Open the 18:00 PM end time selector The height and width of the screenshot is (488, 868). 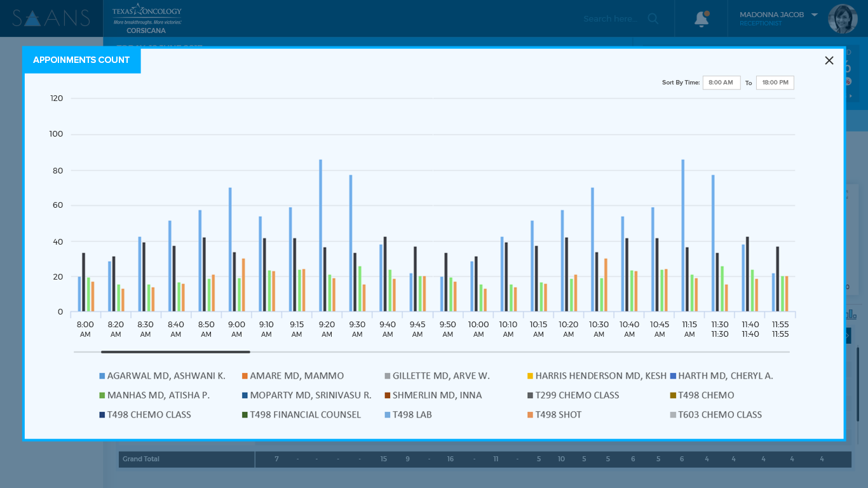pos(775,83)
